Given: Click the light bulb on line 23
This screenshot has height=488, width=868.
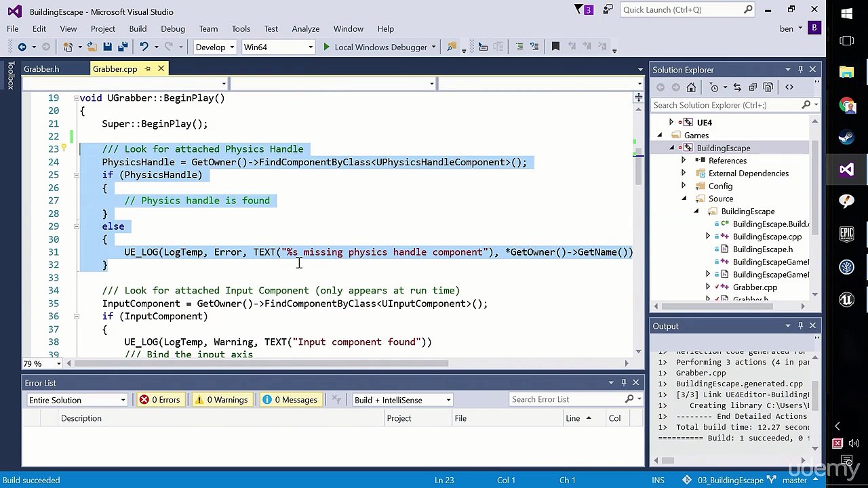Looking at the screenshot, I should tap(64, 148).
